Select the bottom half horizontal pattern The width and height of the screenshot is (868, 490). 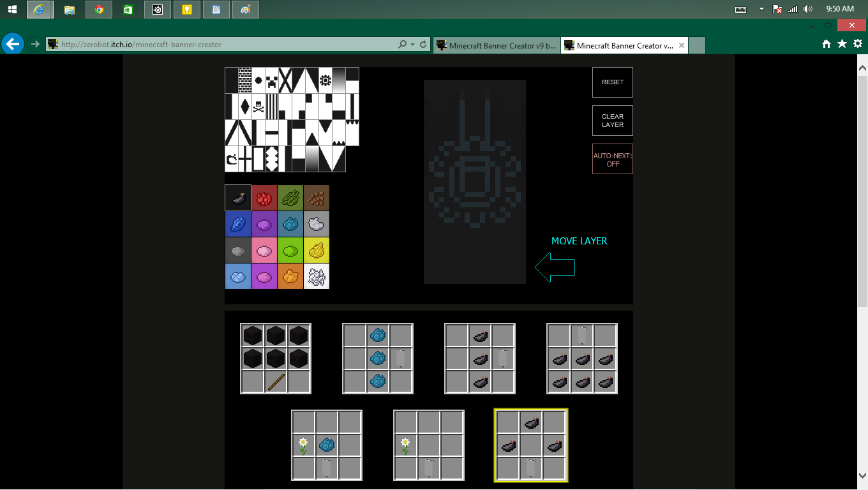pos(299,159)
